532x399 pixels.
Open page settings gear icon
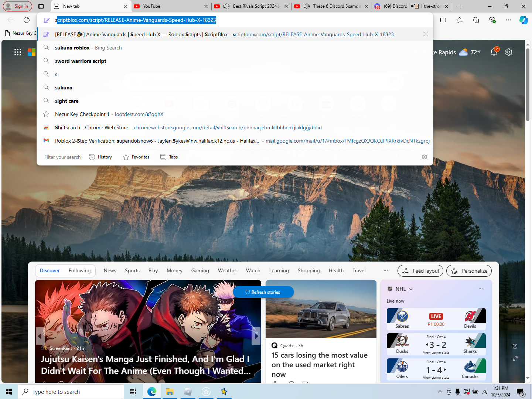(509, 52)
